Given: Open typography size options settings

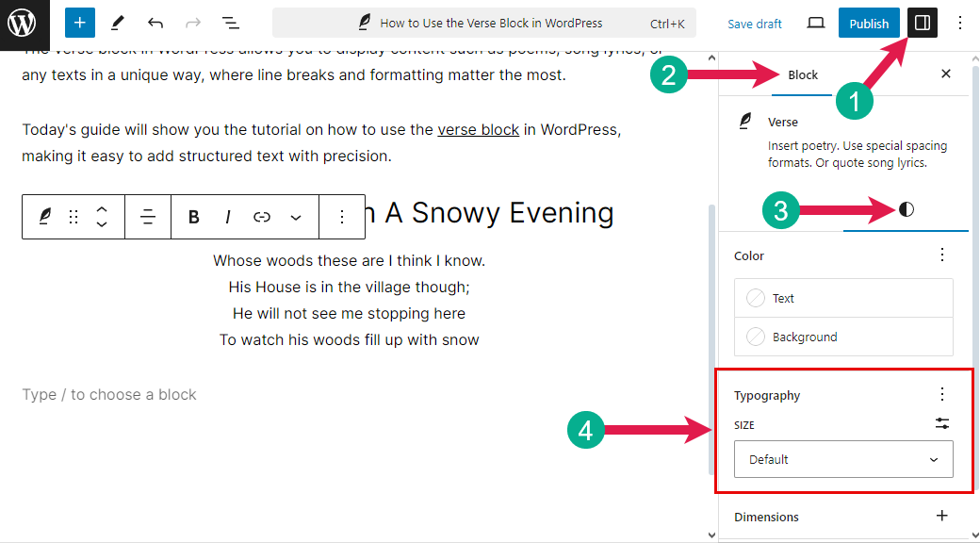Looking at the screenshot, I should click(x=941, y=423).
